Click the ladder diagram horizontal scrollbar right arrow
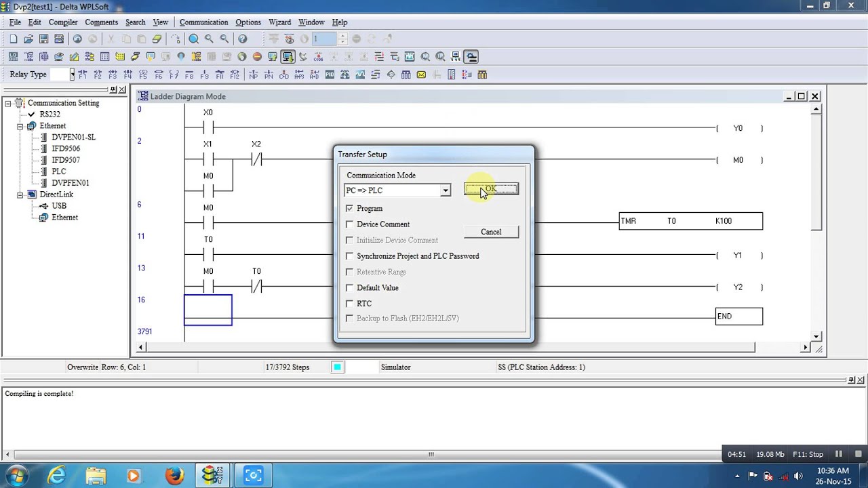The height and width of the screenshot is (488, 868). coord(806,348)
